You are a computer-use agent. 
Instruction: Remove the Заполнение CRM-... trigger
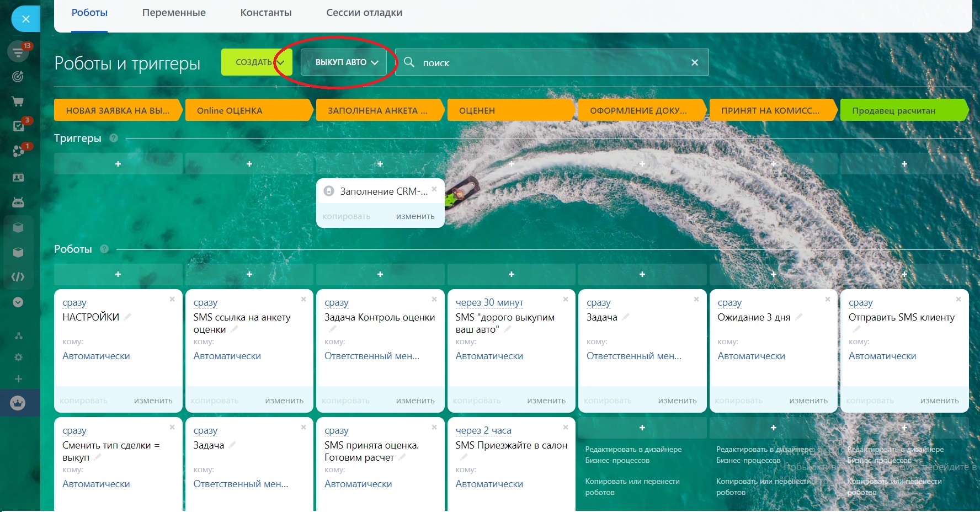tap(434, 189)
